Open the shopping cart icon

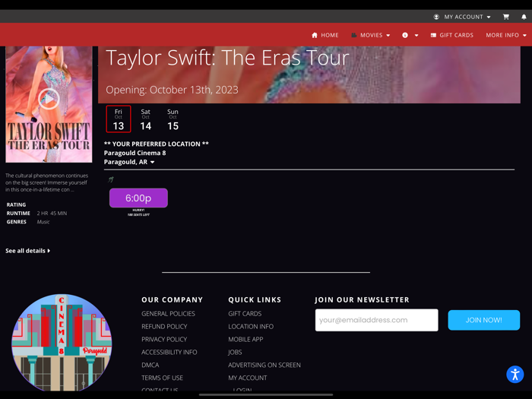(506, 17)
